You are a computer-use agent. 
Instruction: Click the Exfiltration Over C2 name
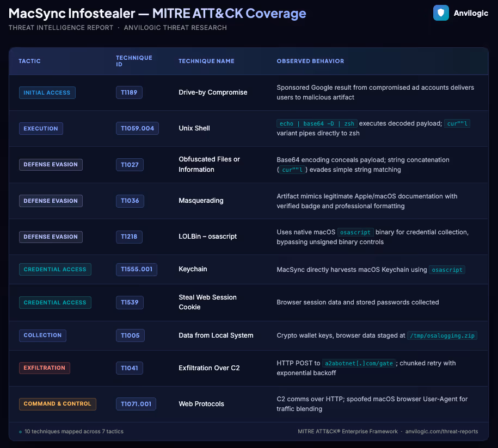[x=209, y=368]
